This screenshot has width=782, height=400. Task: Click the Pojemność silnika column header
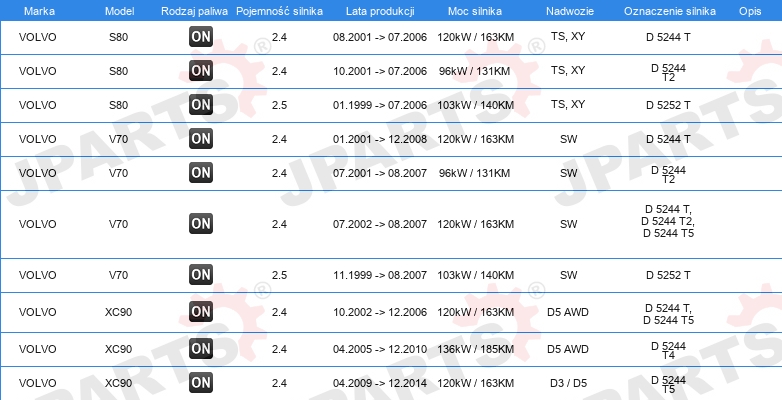279,11
